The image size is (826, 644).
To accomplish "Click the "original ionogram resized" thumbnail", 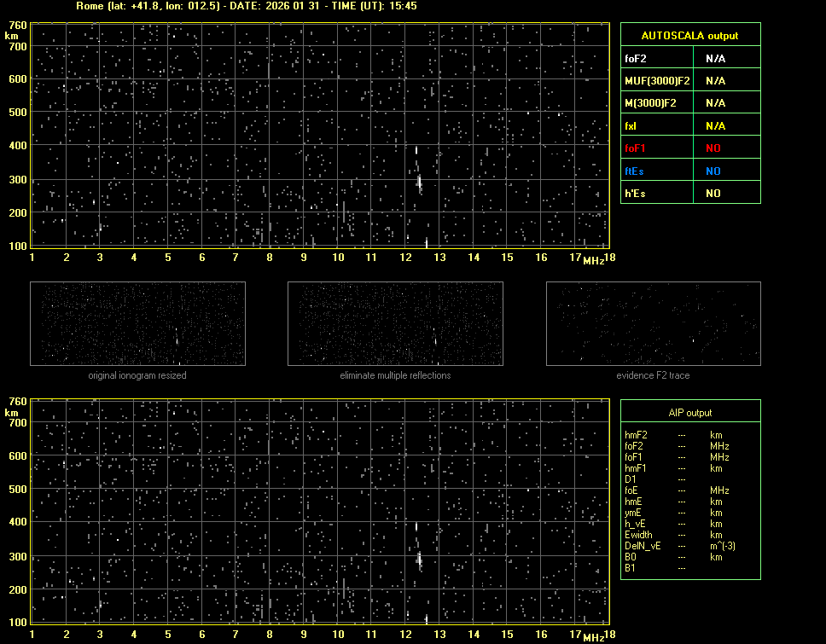I will click(x=137, y=323).
